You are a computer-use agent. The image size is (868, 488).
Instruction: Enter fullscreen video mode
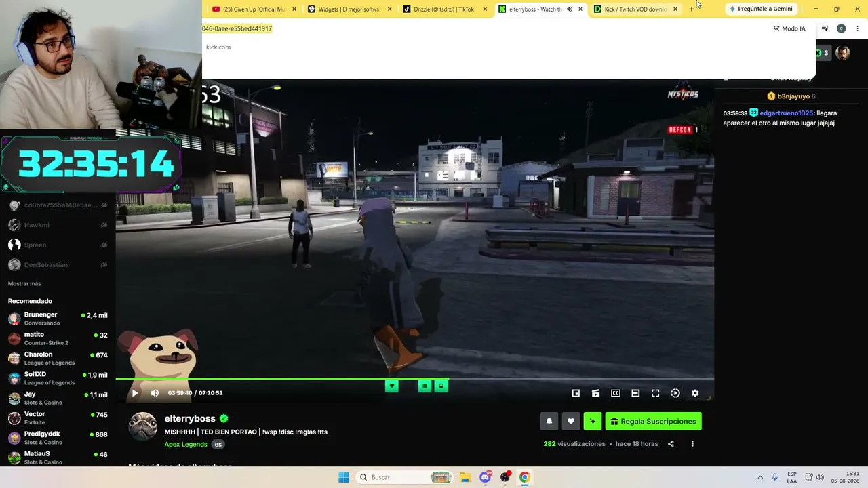[x=656, y=393]
